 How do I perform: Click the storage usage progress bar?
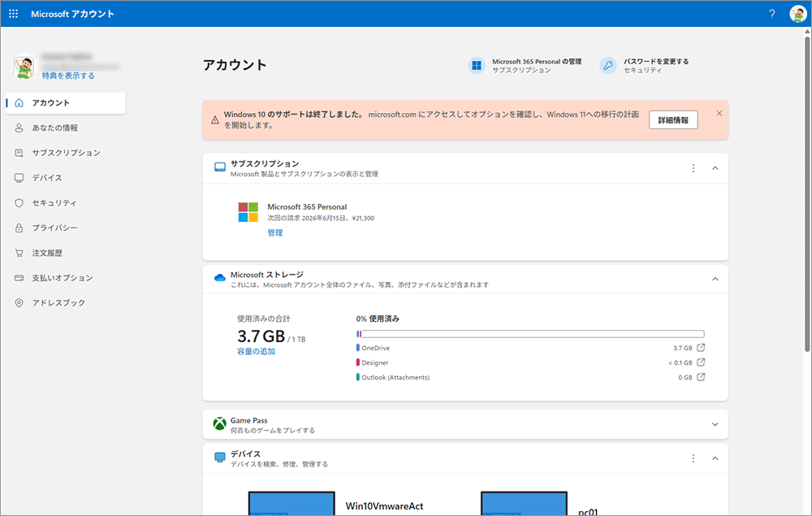click(529, 333)
